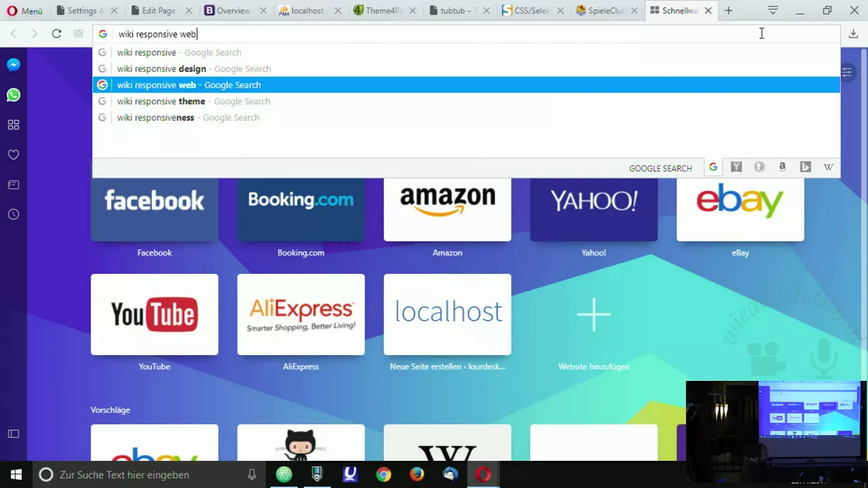Open Thunderbird from the taskbar
This screenshot has width=868, height=488.
pos(450,474)
